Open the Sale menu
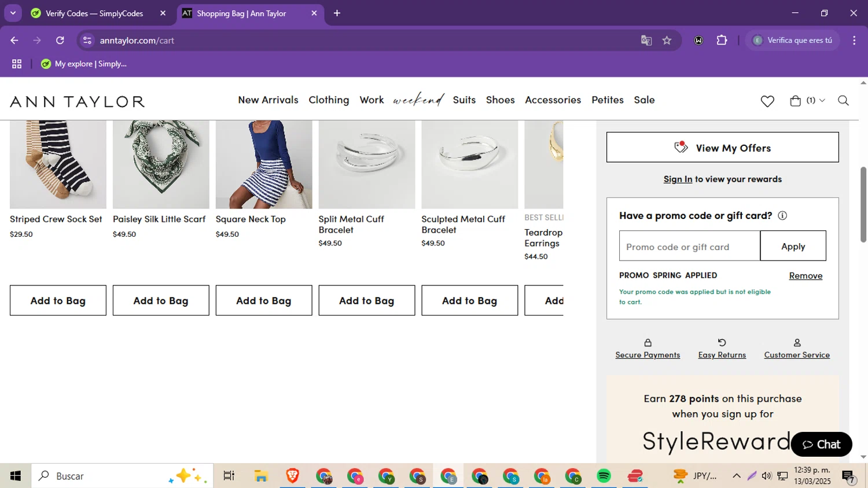The image size is (868, 488). [x=644, y=100]
